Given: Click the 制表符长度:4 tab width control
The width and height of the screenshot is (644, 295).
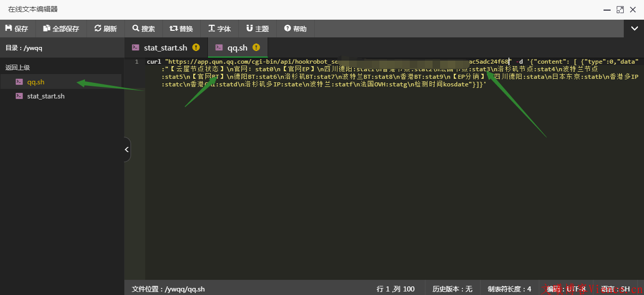Looking at the screenshot, I should (509, 288).
